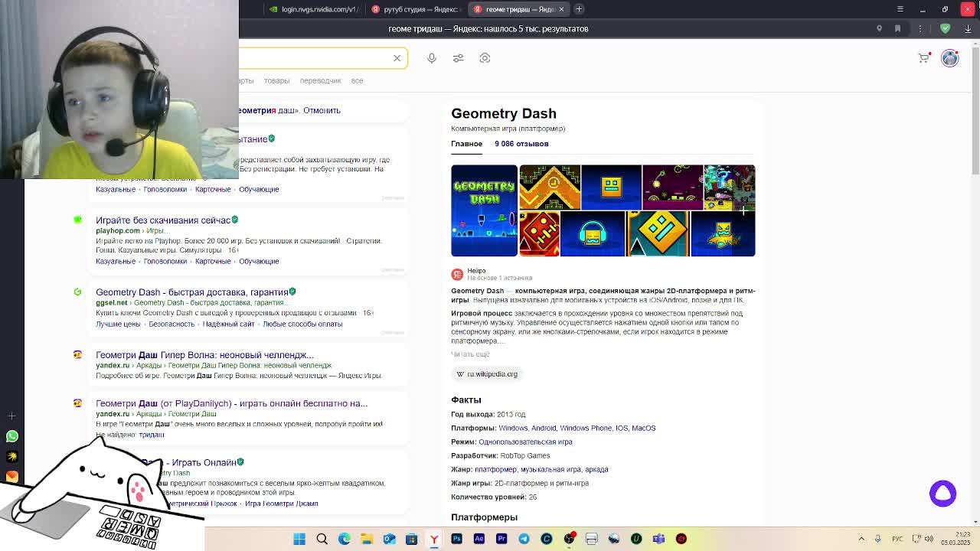The width and height of the screenshot is (980, 551).
Task: Launch Premiere Pro from taskbar
Action: pos(501,539)
